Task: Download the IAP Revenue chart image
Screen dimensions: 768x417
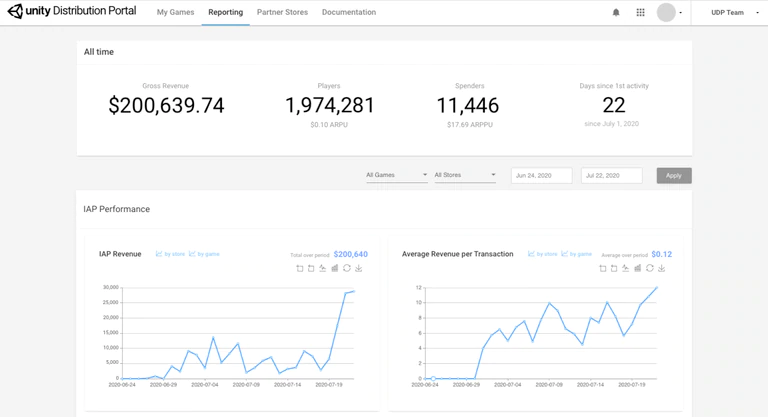Action: coord(359,268)
